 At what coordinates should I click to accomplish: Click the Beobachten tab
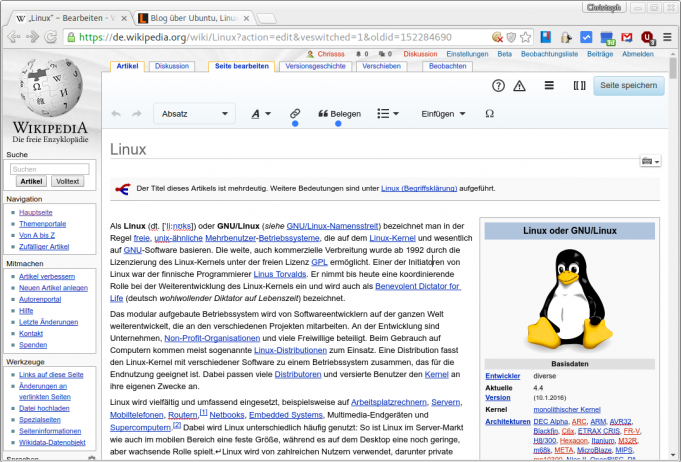pyautogui.click(x=447, y=66)
